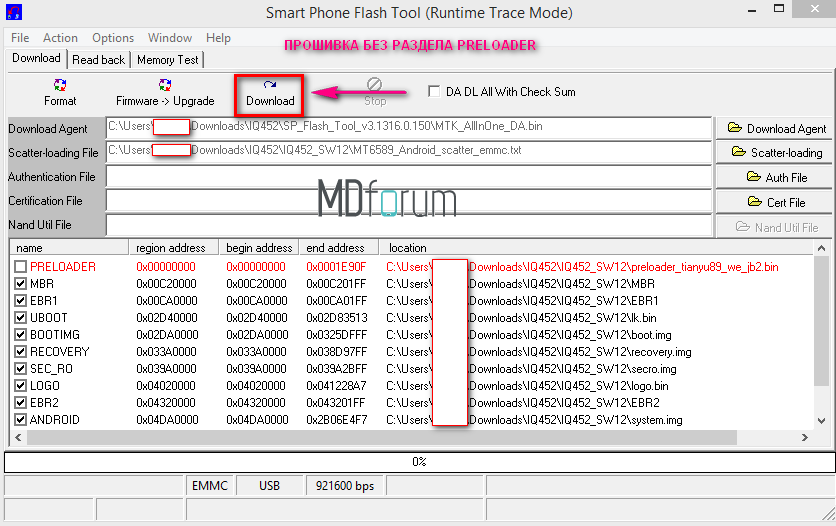836x526 pixels.
Task: Enable DA DL All With Check Sum
Action: [434, 91]
